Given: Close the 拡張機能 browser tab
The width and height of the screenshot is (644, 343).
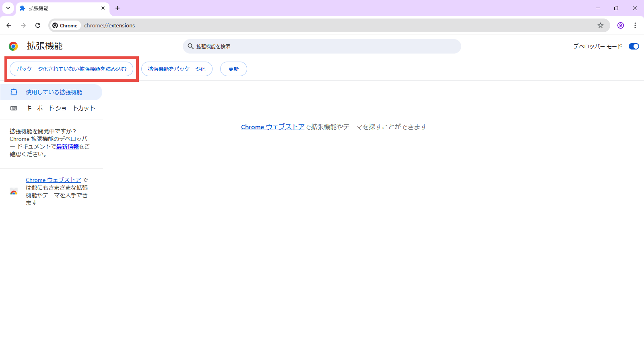Looking at the screenshot, I should pyautogui.click(x=103, y=8).
